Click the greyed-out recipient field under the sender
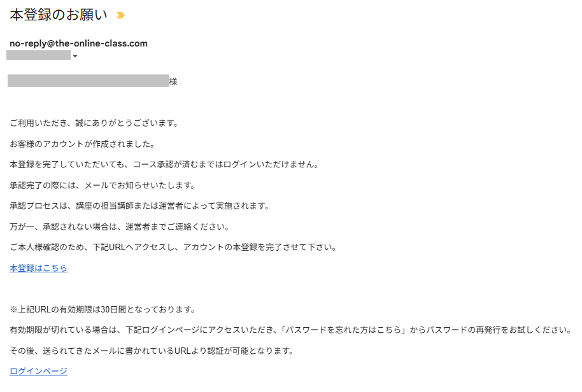The image size is (582, 392). (x=39, y=55)
